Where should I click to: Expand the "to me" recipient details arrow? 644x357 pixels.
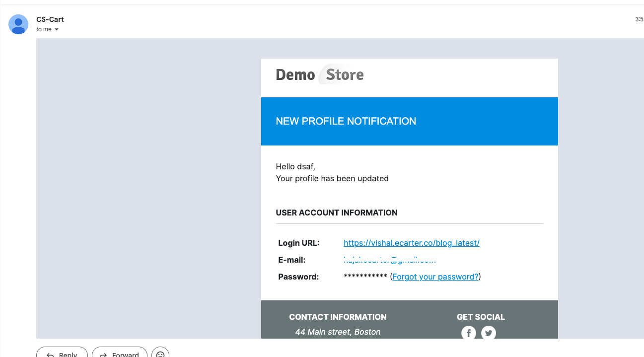click(x=57, y=30)
